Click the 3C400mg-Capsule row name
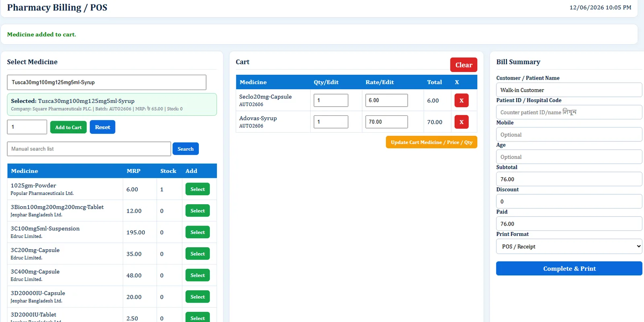This screenshot has width=644, height=322. [35, 272]
